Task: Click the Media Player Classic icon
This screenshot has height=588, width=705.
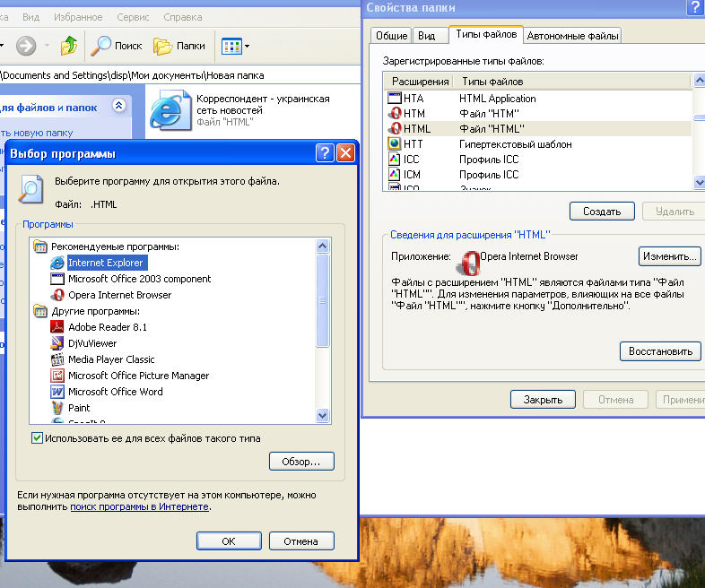Action: pos(57,359)
